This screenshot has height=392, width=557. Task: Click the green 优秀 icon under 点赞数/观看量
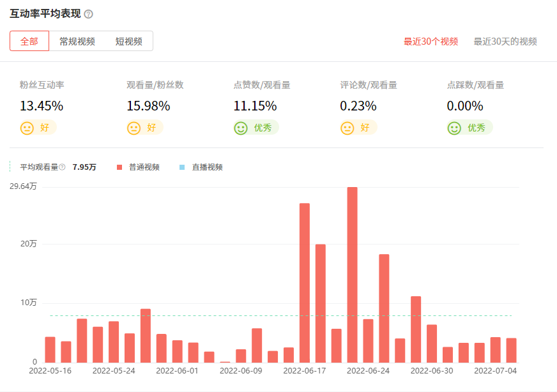pos(240,127)
